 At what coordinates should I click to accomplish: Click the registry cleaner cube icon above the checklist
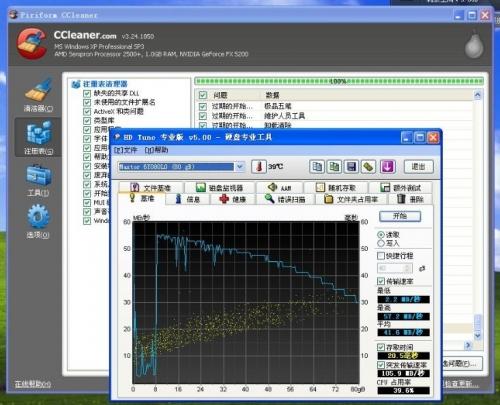(76, 84)
